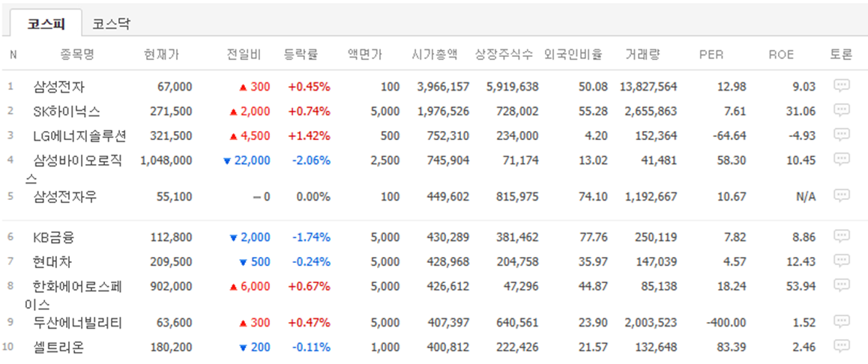Open the 삼성전자우 stock link

pos(65,196)
